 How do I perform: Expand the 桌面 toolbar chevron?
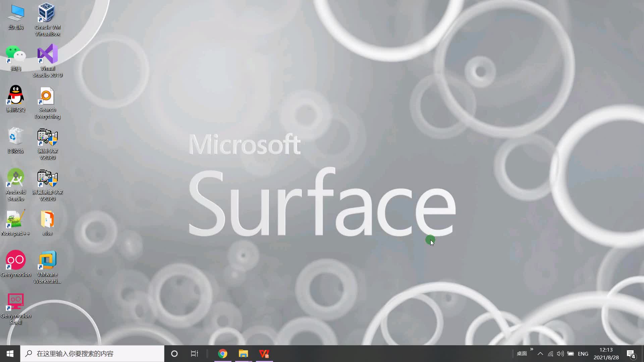(532, 349)
